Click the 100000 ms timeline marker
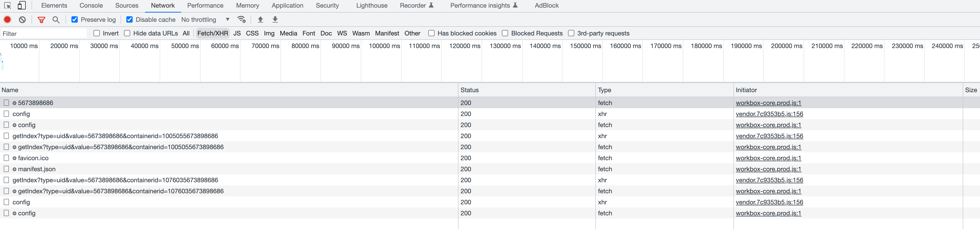 384,46
